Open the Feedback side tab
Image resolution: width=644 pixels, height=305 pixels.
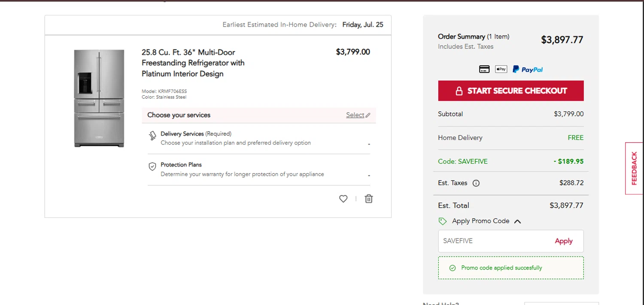(x=634, y=168)
